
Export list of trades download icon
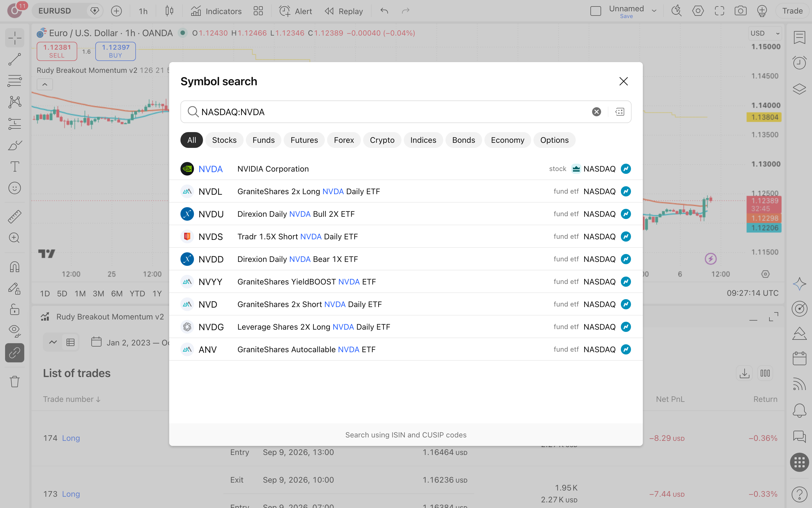(744, 373)
